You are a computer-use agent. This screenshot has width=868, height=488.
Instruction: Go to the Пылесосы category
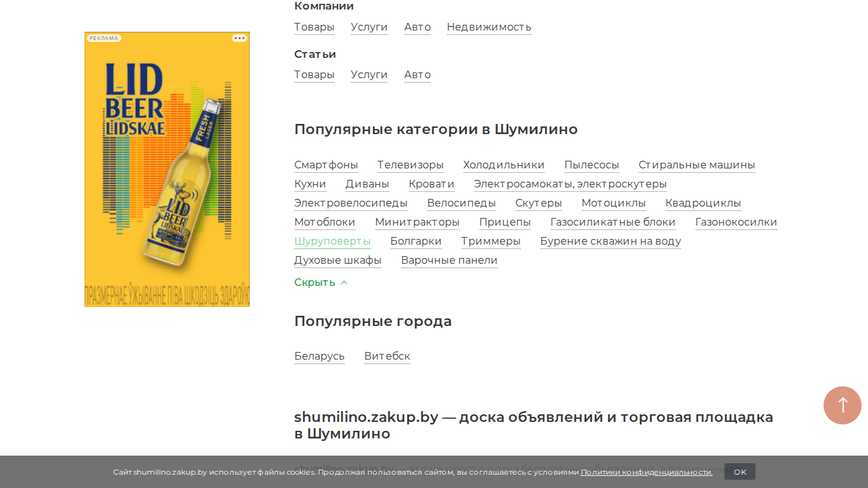[x=592, y=165]
